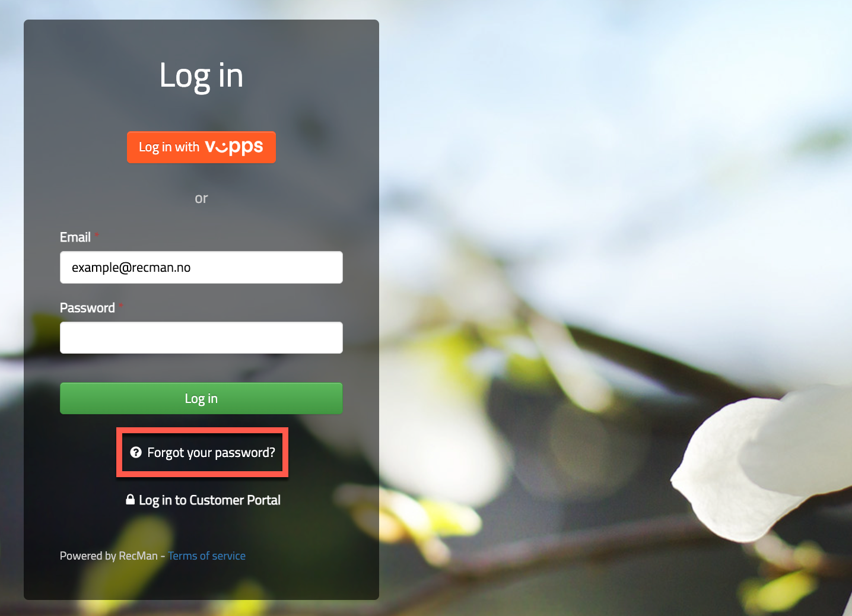Open Log in to Customer Portal link
The height and width of the screenshot is (616, 852).
pyautogui.click(x=209, y=500)
